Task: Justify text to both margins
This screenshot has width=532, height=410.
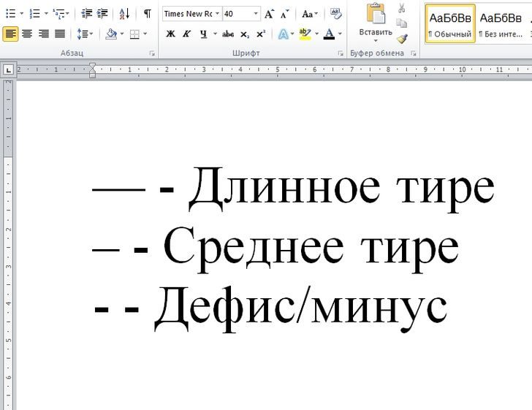Action: tap(59, 34)
